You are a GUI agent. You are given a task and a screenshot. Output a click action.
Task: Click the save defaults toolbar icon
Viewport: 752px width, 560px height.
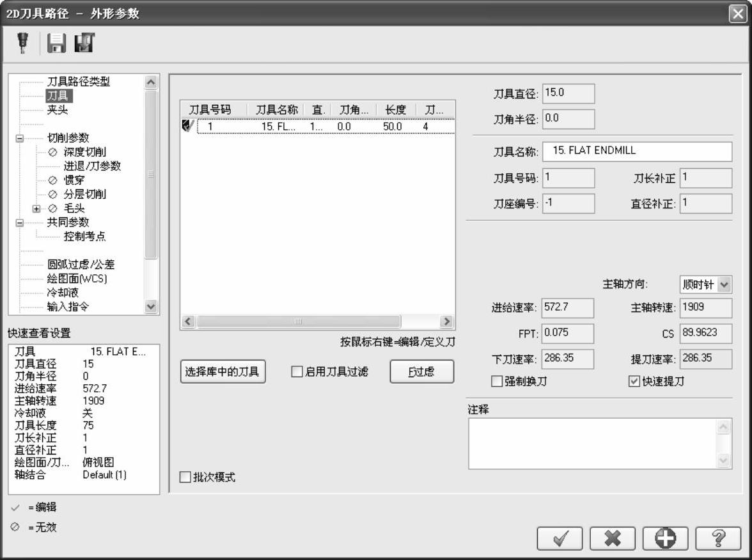point(85,43)
